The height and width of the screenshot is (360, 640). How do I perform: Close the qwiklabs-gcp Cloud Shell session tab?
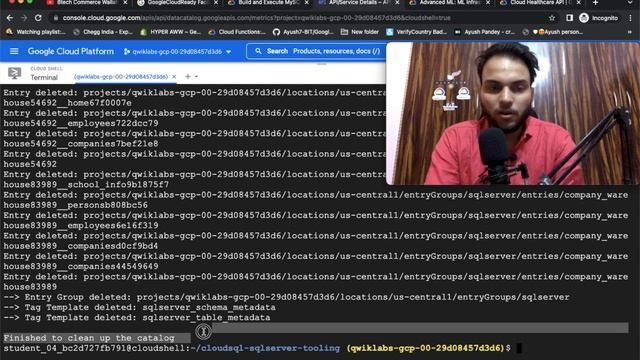[174, 76]
